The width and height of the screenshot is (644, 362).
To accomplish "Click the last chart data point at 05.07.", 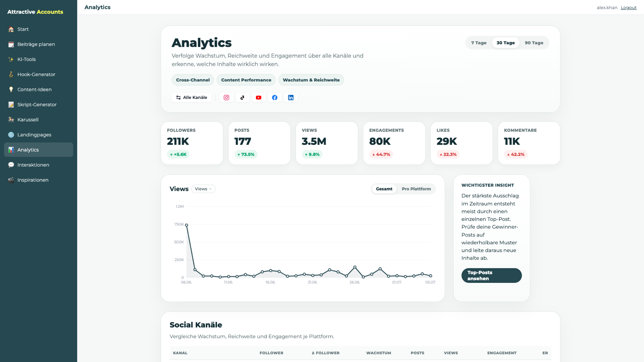I will [431, 276].
